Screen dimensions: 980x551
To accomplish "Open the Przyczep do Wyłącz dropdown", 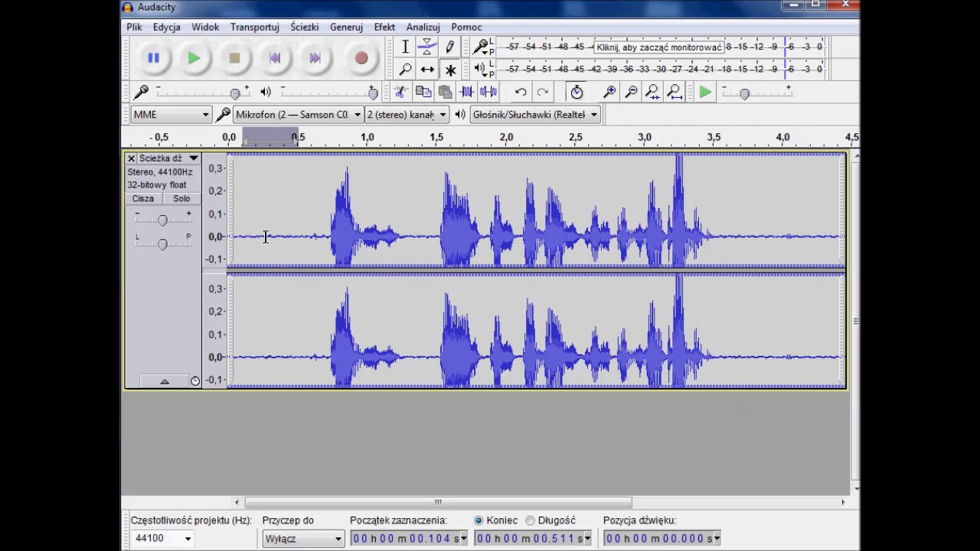I will point(303,538).
